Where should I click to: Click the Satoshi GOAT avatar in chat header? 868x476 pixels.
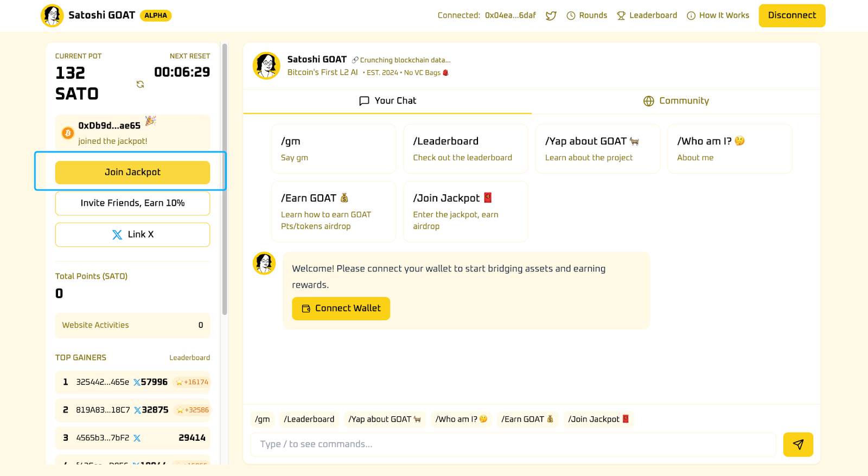pyautogui.click(x=266, y=66)
